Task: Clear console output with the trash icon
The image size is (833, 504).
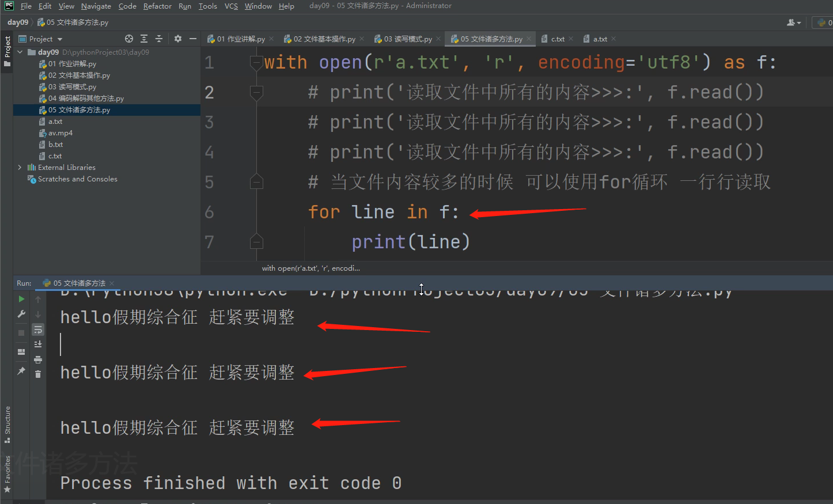Action: [x=38, y=374]
